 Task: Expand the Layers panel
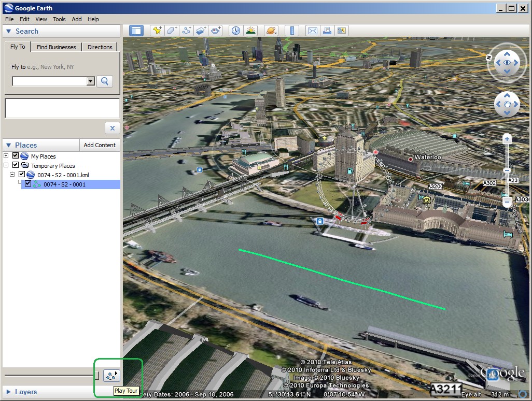point(8,392)
